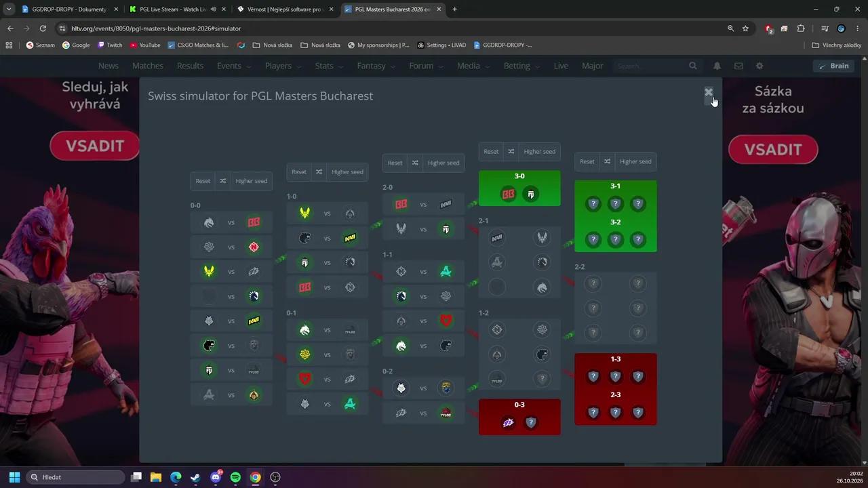
Task: Randomize the column starting with 2-0 matches
Action: (x=415, y=163)
